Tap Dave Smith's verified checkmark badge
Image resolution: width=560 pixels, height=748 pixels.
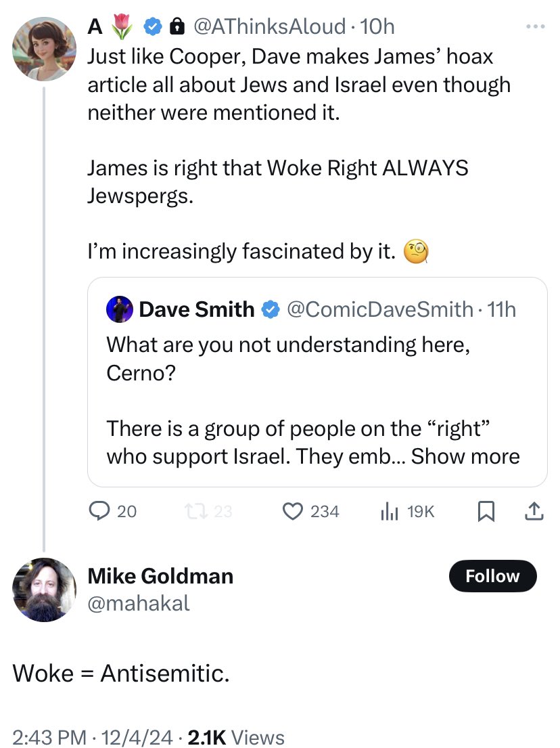(270, 309)
